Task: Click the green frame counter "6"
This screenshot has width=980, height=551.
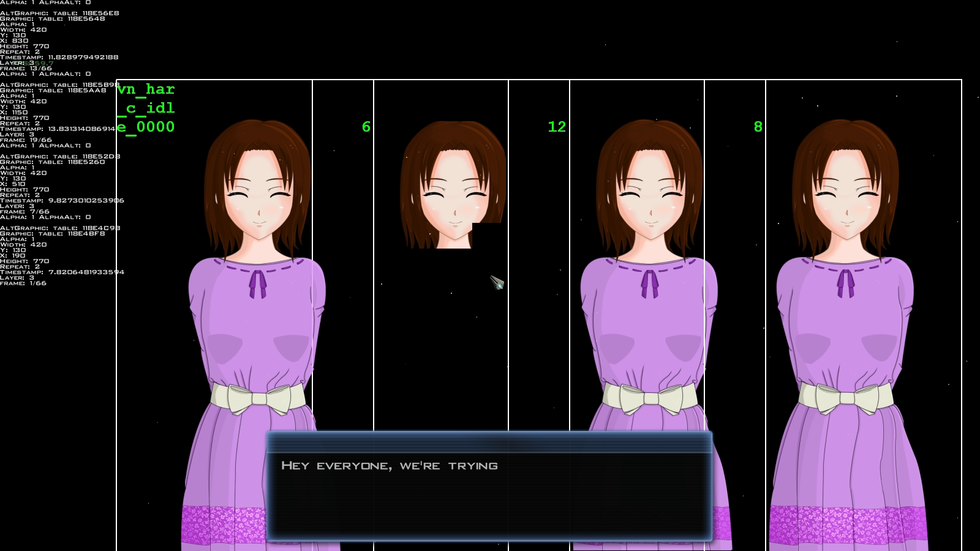Action: coord(366,127)
